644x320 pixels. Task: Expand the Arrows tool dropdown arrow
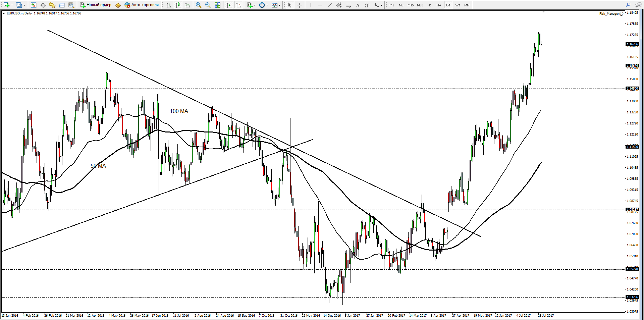382,5
